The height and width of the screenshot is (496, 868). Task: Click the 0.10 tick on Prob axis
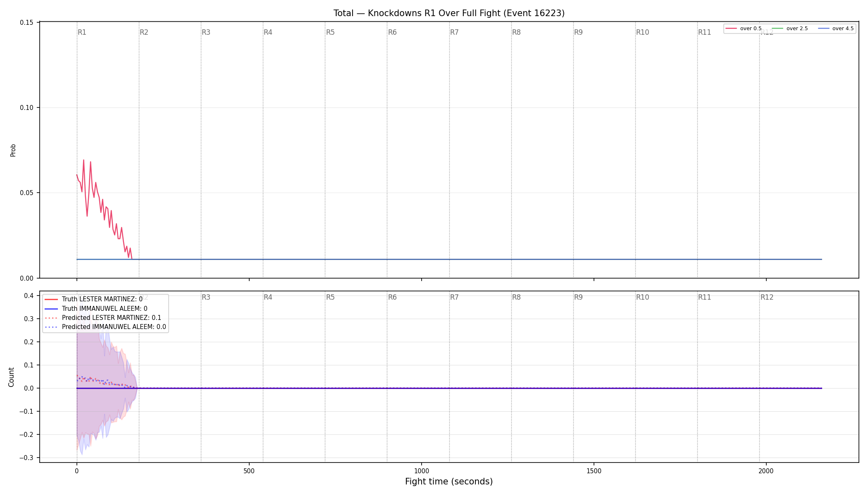point(26,107)
